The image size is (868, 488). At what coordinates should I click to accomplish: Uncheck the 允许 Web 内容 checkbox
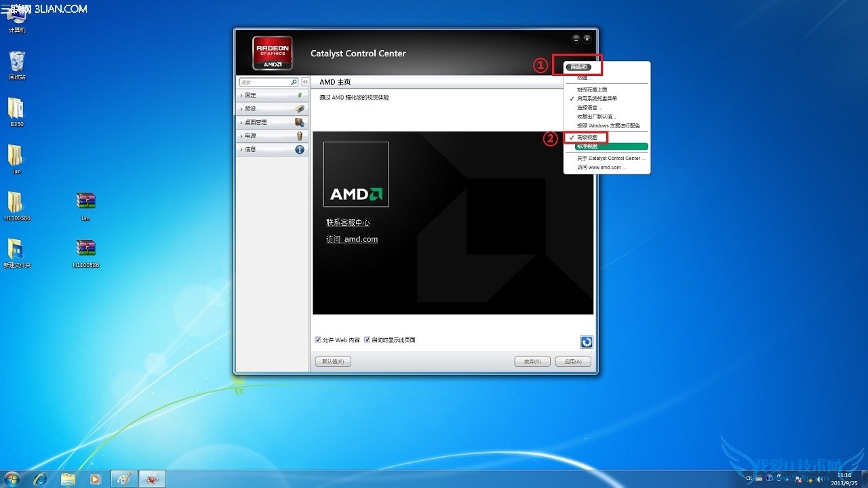point(318,340)
